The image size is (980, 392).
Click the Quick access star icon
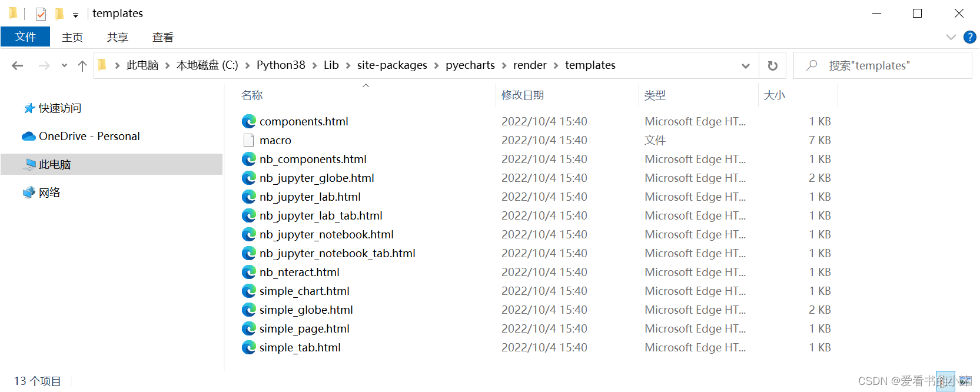click(x=29, y=108)
